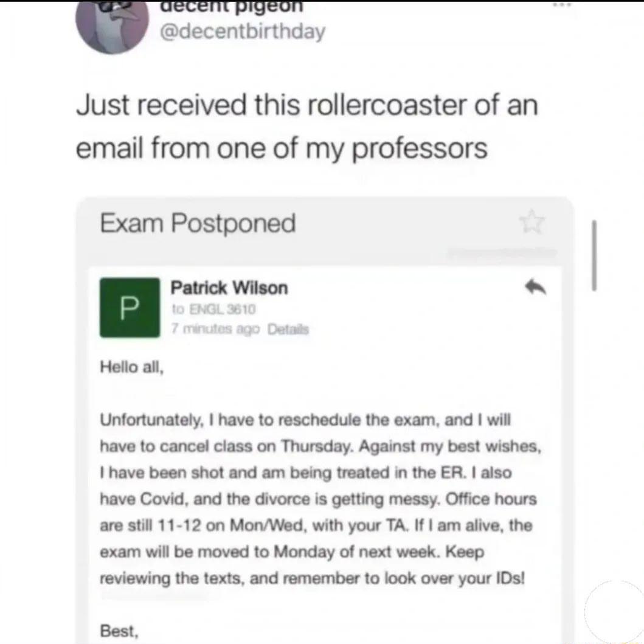Click the star outline to favorite
The height and width of the screenshot is (644, 644).
tap(532, 223)
